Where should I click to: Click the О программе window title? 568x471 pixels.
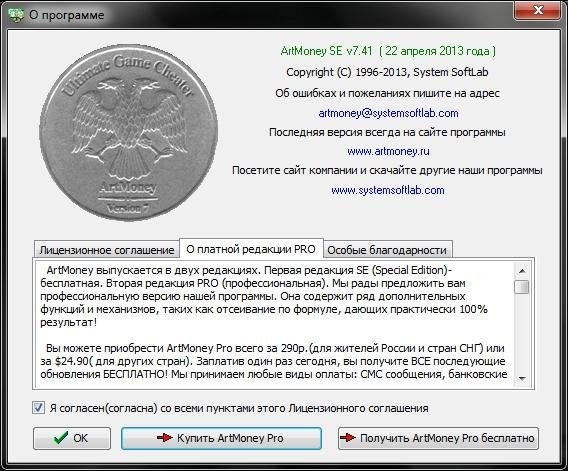[66, 15]
